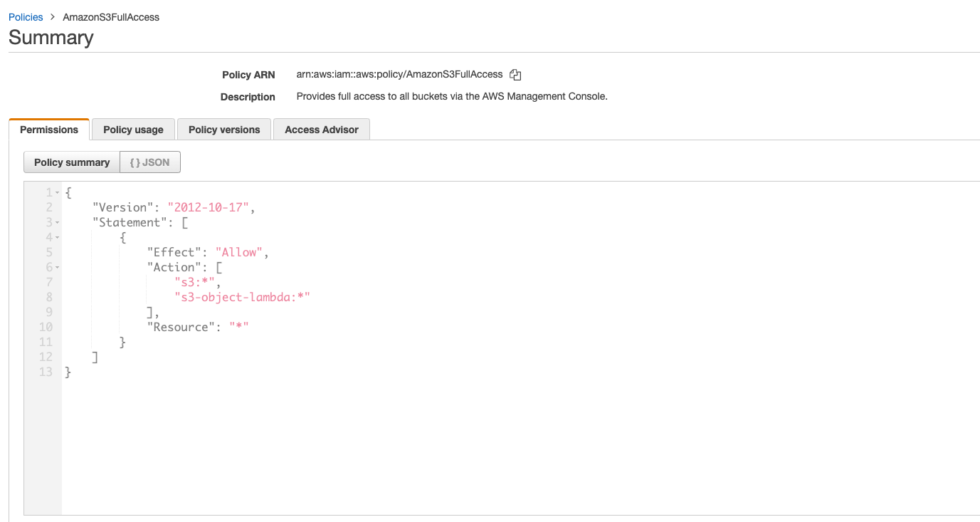Screen dimensions: 980x522
Task: Click the AmazonS3FullAccess breadcrumb text
Action: pyautogui.click(x=111, y=17)
